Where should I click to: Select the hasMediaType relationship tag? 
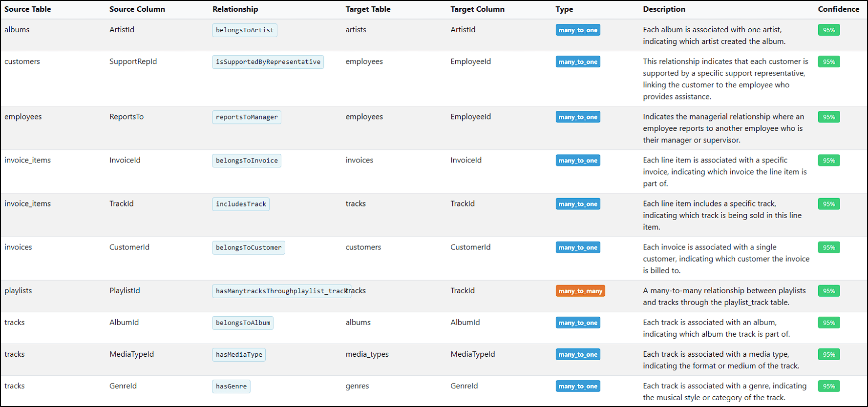click(x=239, y=355)
